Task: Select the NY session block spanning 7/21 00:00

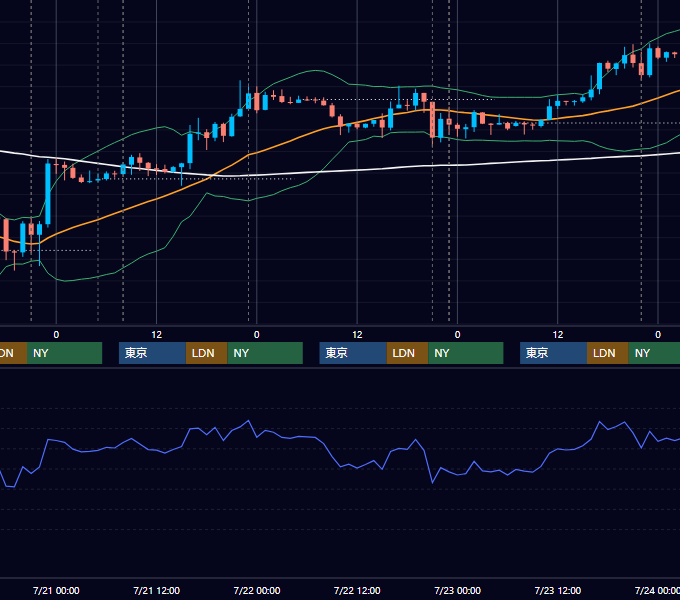Action: [64, 353]
